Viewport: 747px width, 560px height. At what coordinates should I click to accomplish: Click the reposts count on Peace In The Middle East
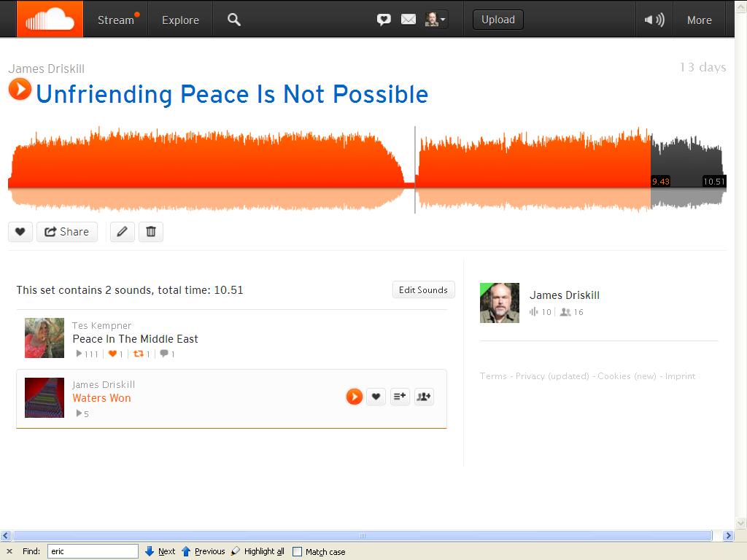(x=142, y=354)
